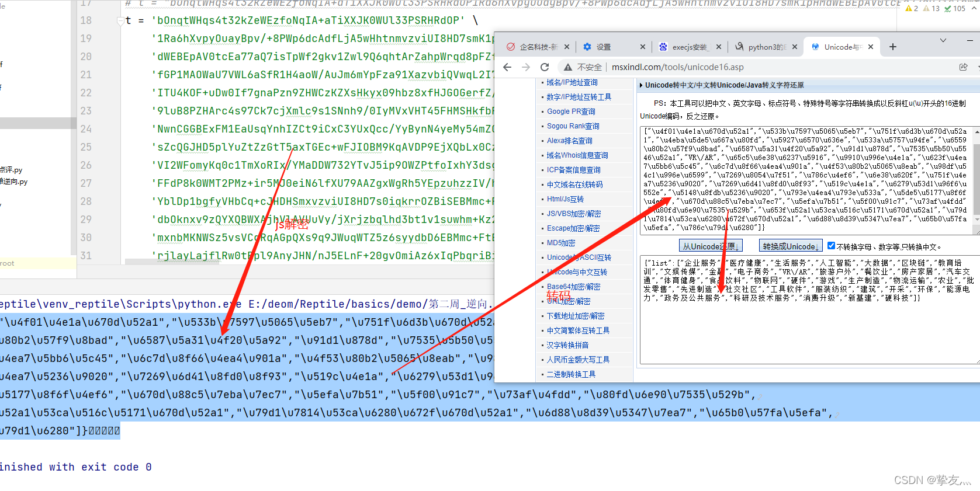Open the browser tab search chevron

(943, 40)
